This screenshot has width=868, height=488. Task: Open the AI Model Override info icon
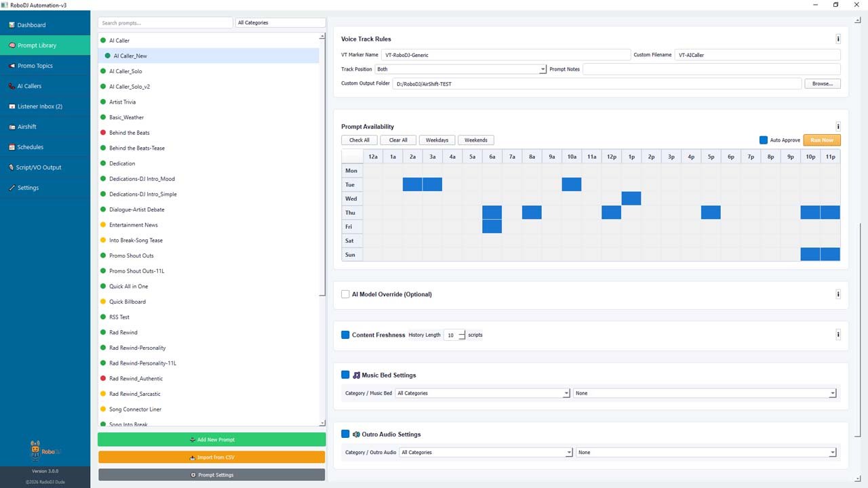pos(838,294)
